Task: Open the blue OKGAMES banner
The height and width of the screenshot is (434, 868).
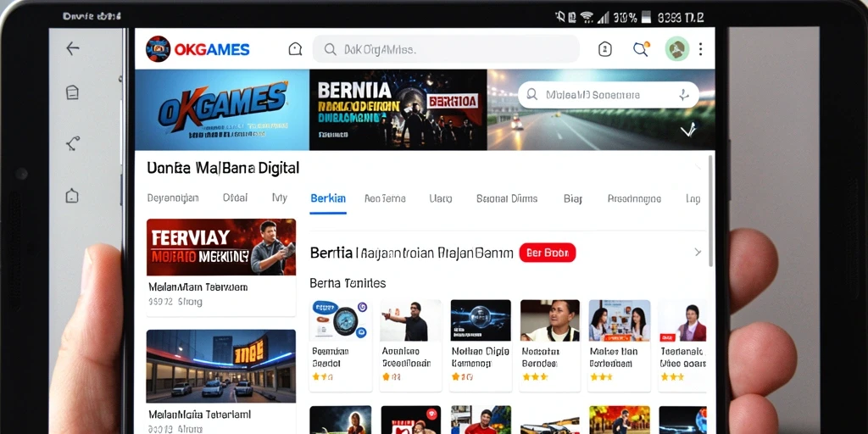Action: pos(222,109)
